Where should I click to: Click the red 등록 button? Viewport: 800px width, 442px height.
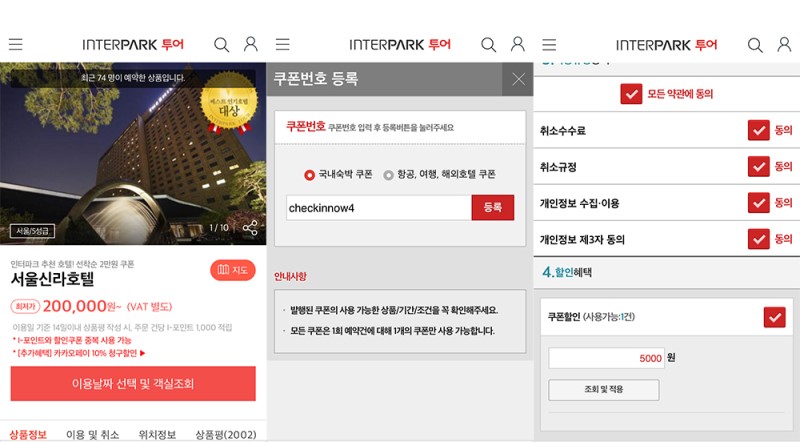pyautogui.click(x=493, y=207)
